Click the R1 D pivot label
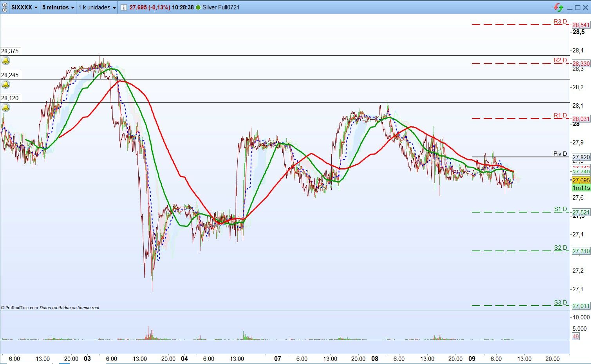This screenshot has width=591, height=364. click(560, 115)
